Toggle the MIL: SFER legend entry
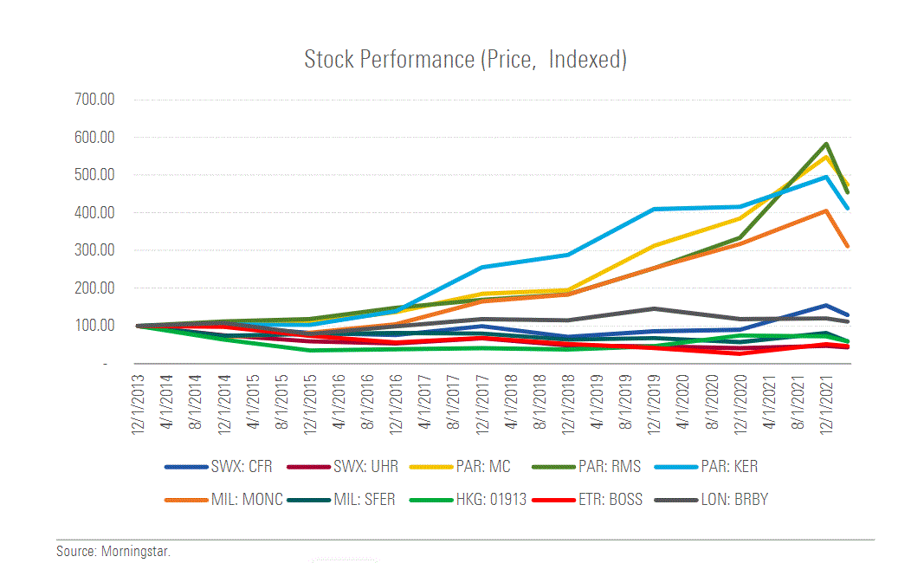This screenshot has width=924, height=563. pyautogui.click(x=365, y=500)
